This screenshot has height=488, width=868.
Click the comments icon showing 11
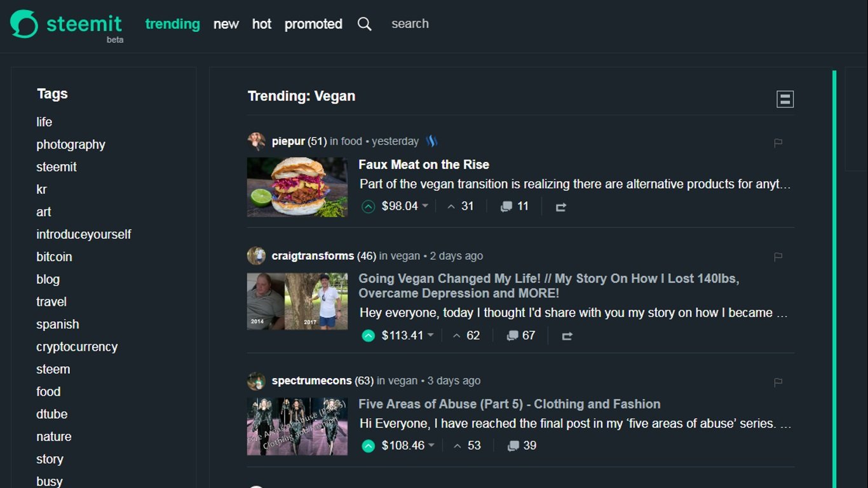(513, 206)
